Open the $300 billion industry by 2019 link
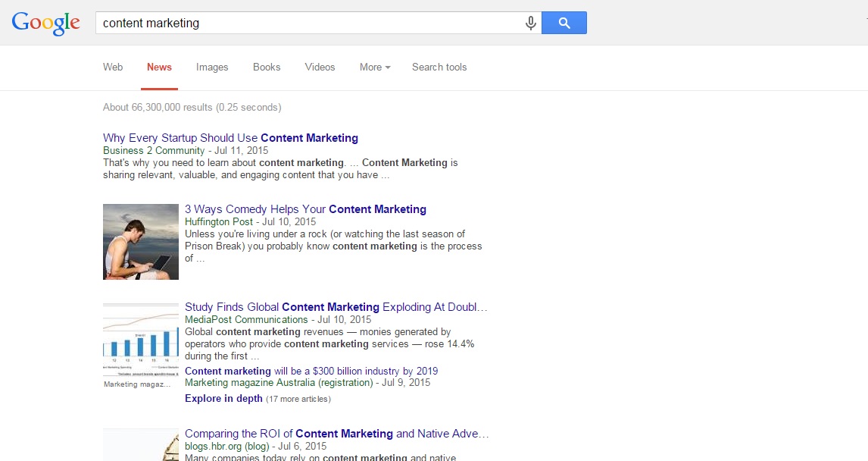Image resolution: width=868 pixels, height=461 pixels. tap(311, 371)
